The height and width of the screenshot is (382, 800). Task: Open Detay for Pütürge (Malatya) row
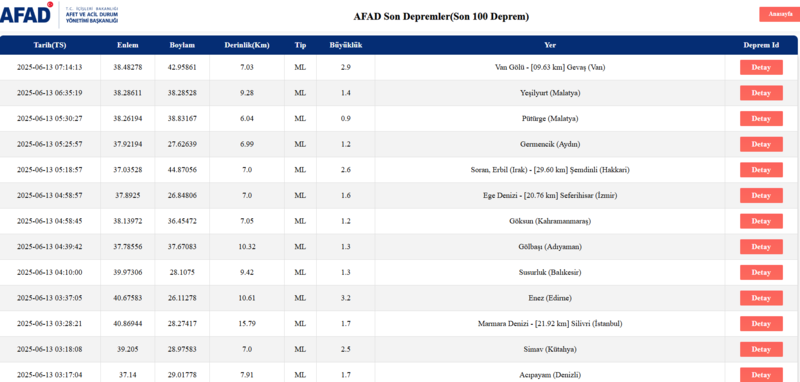point(761,118)
